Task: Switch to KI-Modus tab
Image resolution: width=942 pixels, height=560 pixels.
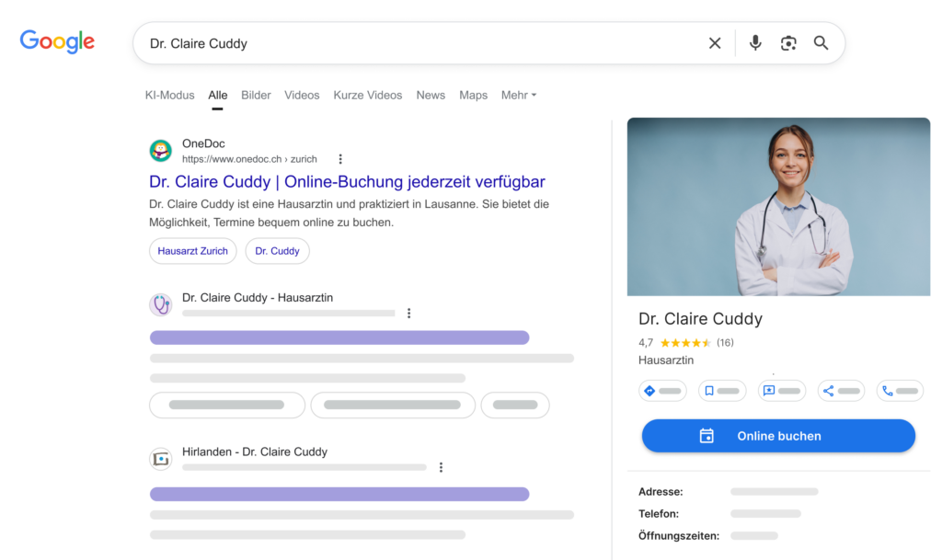Action: click(x=169, y=95)
